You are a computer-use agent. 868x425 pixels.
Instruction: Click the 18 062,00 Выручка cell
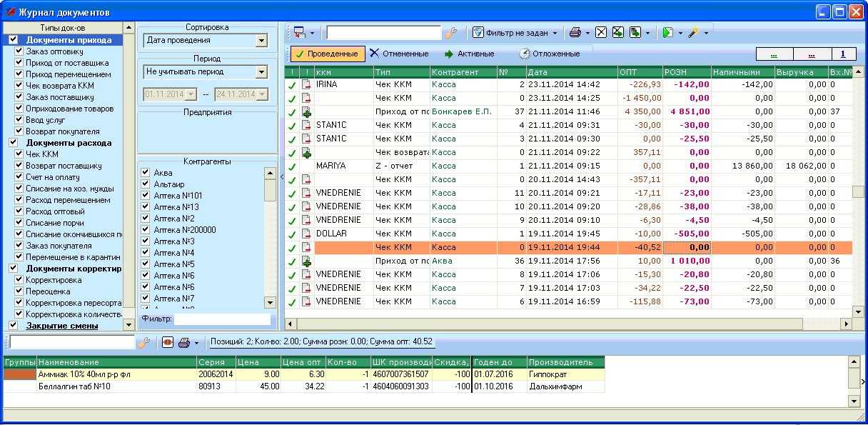[x=801, y=166]
